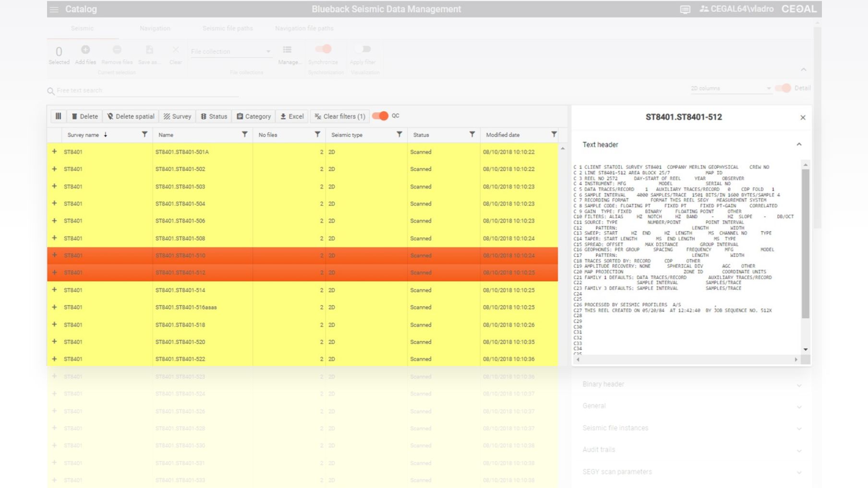Click the text header scroll left arrow
Viewport: 868px width, 488px height.
[578, 359]
